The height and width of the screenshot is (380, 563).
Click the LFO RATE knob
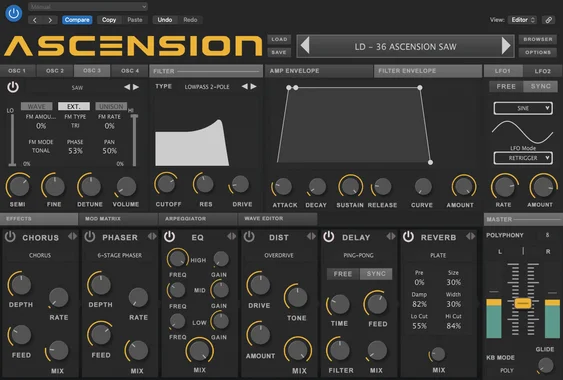coord(504,187)
